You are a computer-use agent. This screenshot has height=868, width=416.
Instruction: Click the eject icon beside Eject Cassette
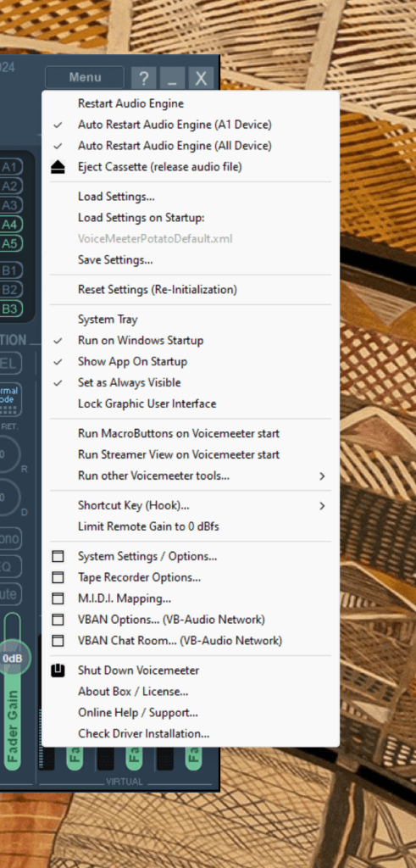pyautogui.click(x=58, y=167)
